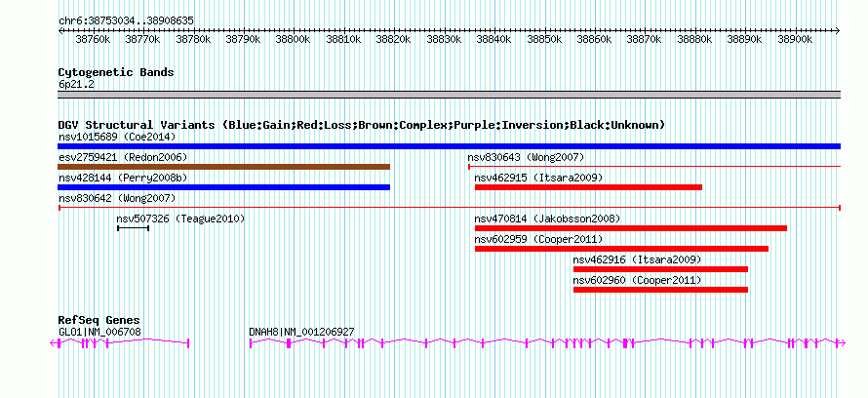
Task: Click the 38780k ruler tick label
Action: click(193, 40)
